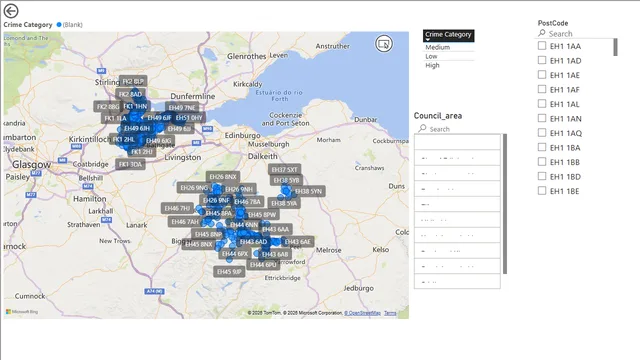The image size is (640, 360).
Task: Click the FK1 2HJ map label
Action: (142, 152)
